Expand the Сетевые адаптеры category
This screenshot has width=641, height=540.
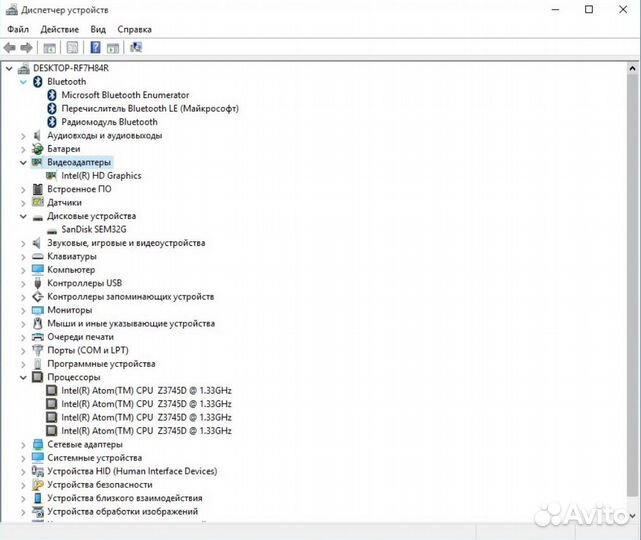click(23, 445)
